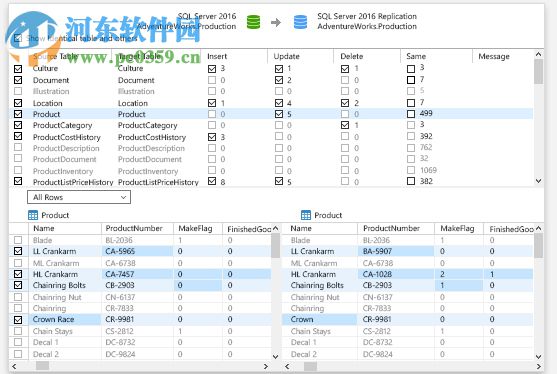Click the green source database icon
The height and width of the screenshot is (374, 557).
(253, 22)
